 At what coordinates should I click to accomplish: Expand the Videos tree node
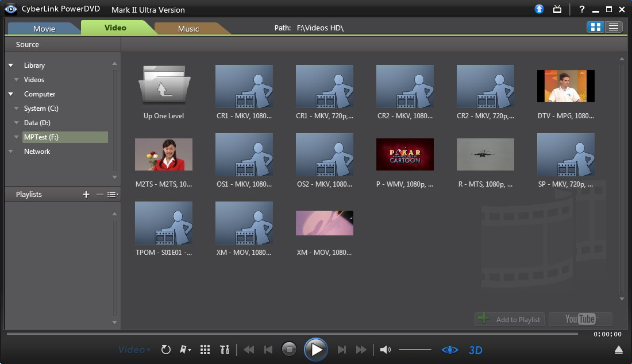tap(17, 80)
